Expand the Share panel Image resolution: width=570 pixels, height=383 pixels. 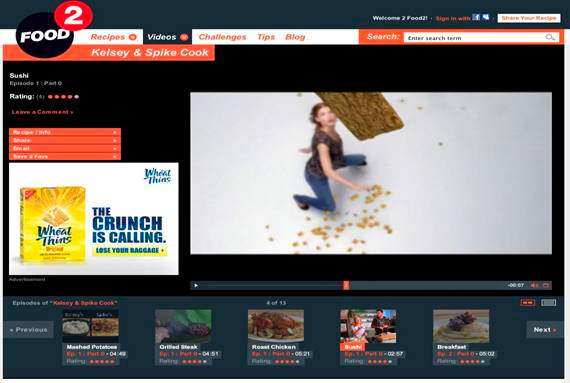pyautogui.click(x=65, y=140)
